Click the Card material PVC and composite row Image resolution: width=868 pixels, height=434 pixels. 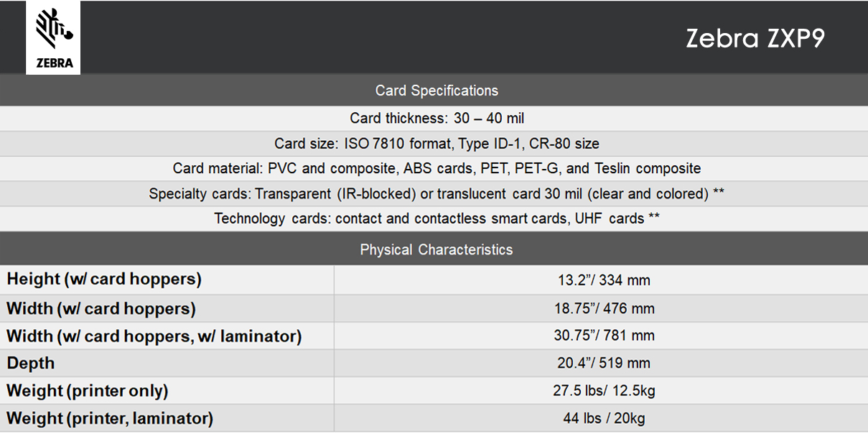437,168
